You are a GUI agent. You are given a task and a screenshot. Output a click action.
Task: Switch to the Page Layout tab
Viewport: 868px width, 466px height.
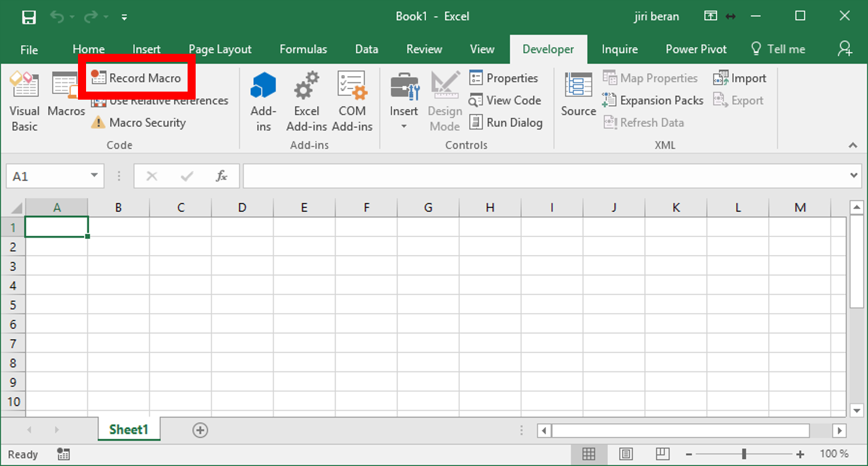tap(220, 50)
